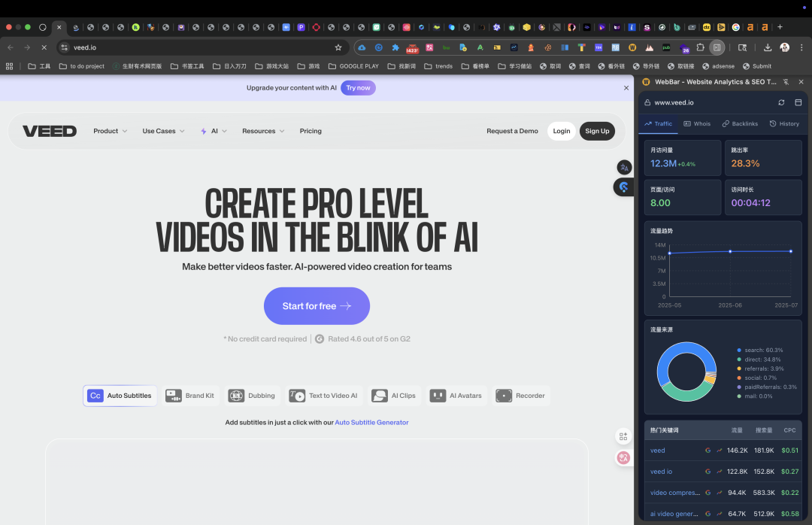Click the blue cloud extension icon
This screenshot has height=525, width=812.
[x=362, y=47]
